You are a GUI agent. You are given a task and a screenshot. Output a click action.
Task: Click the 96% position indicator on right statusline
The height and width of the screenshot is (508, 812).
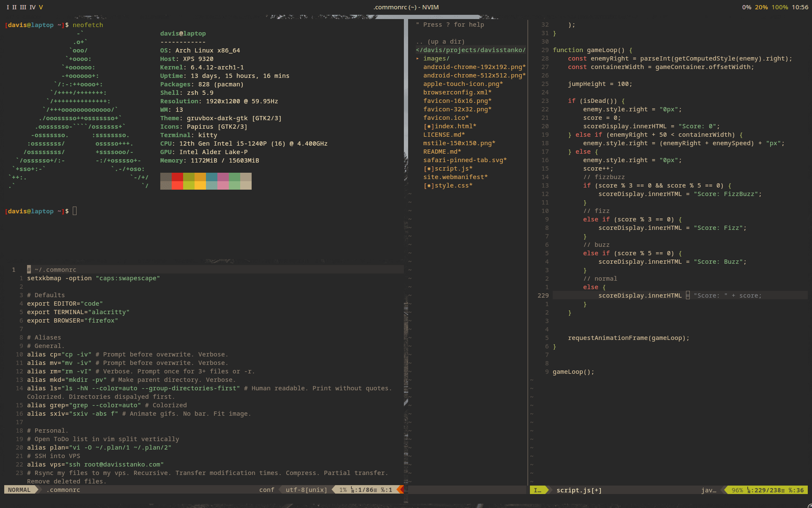[x=737, y=490]
